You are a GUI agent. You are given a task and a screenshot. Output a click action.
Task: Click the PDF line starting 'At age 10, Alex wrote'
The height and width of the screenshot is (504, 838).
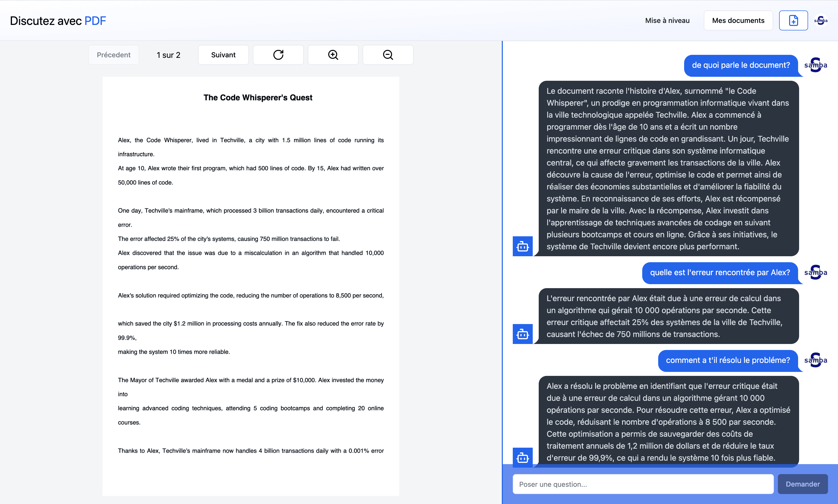click(250, 168)
